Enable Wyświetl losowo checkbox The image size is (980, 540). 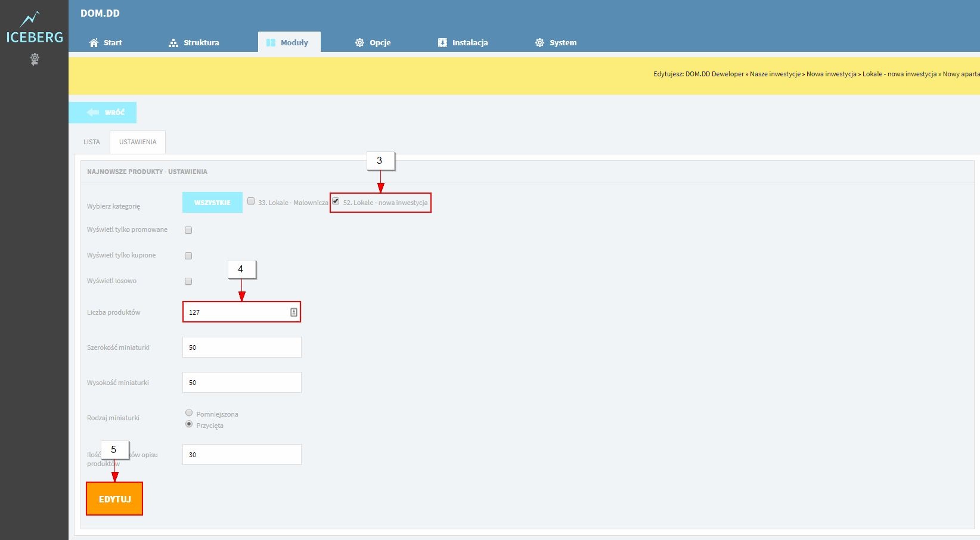coord(188,281)
